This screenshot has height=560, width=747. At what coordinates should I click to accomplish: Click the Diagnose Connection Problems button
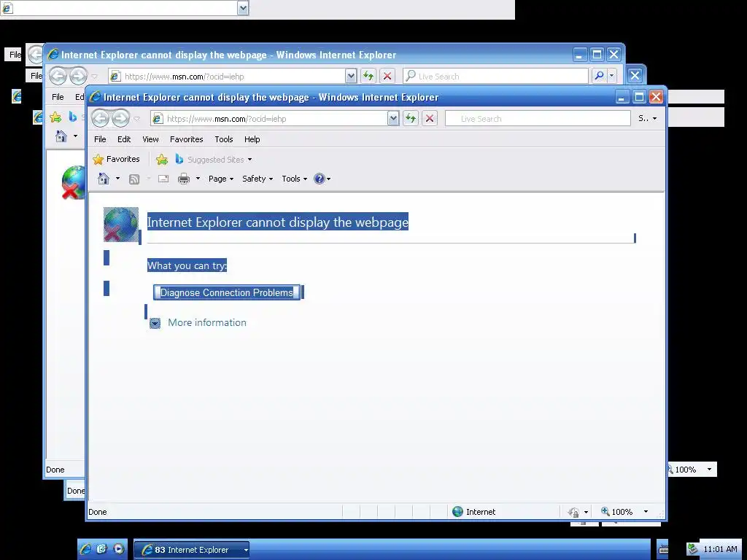pos(227,292)
